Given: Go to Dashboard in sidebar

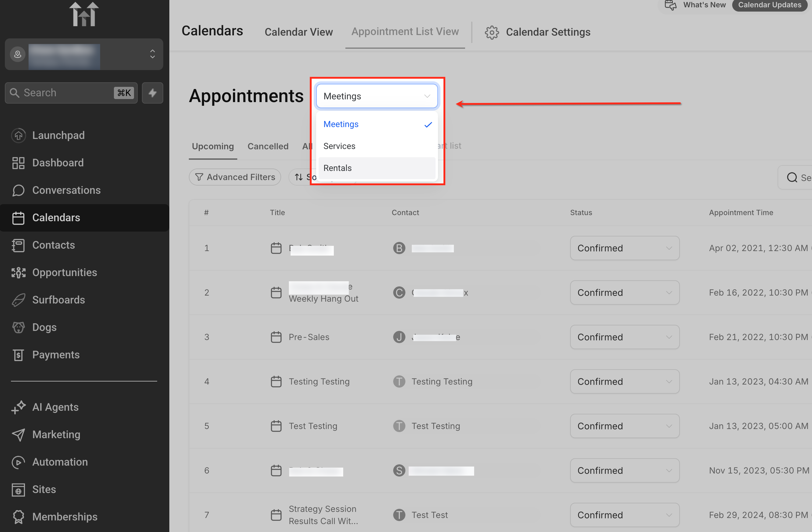Looking at the screenshot, I should [57, 163].
